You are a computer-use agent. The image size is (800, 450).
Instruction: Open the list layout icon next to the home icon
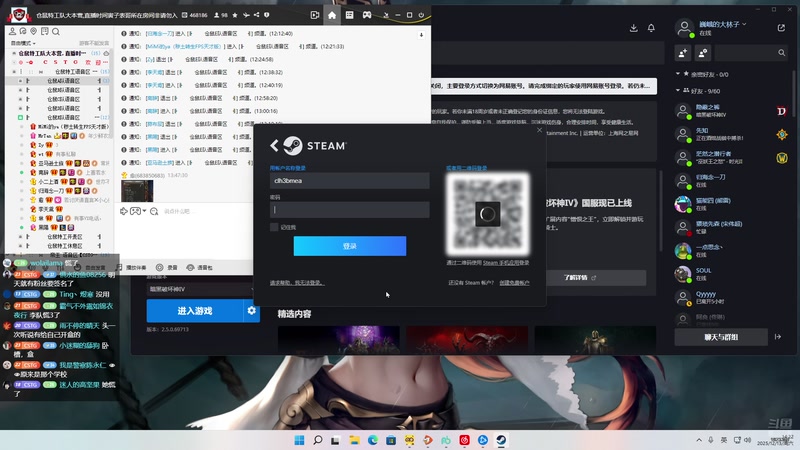349,15
